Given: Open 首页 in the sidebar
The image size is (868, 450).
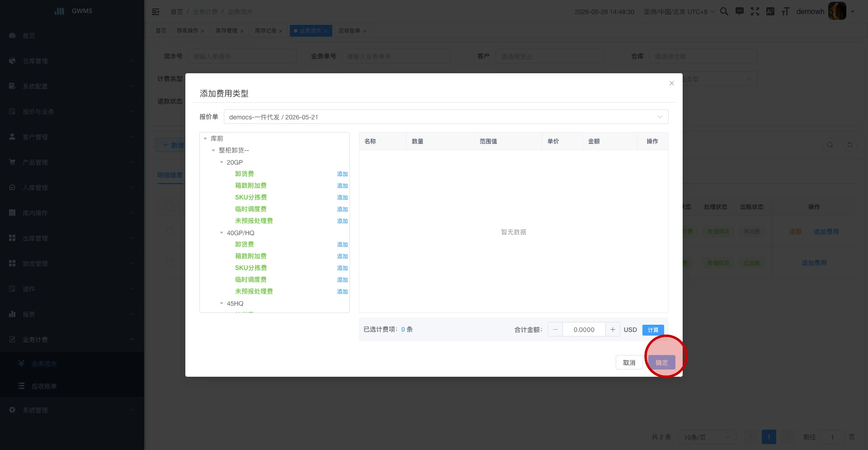Looking at the screenshot, I should tap(72, 36).
